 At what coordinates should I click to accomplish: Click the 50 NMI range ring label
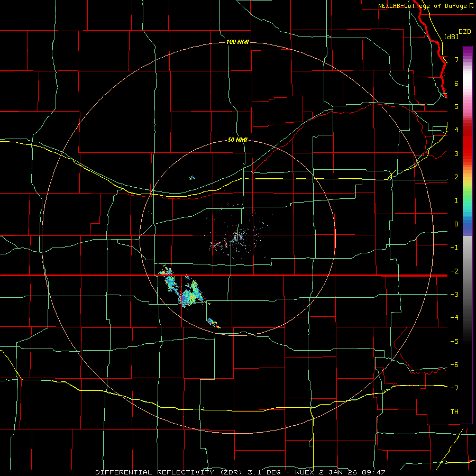click(x=237, y=140)
